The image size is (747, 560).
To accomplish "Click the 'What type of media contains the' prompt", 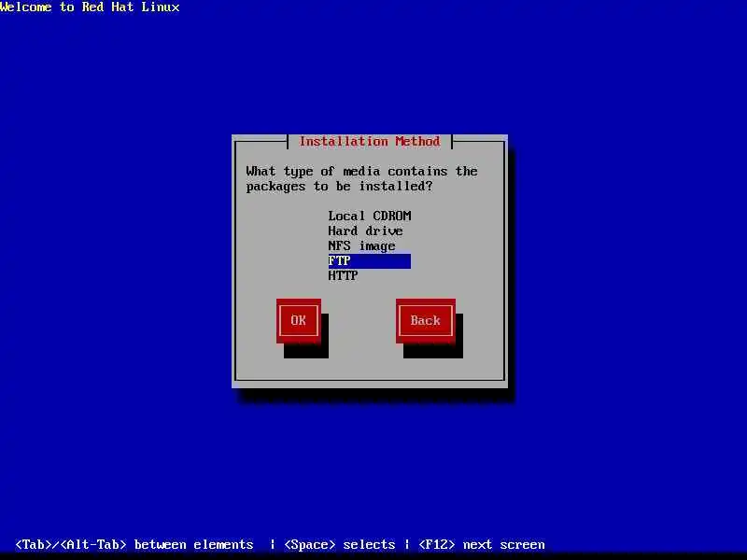I will click(x=361, y=172).
